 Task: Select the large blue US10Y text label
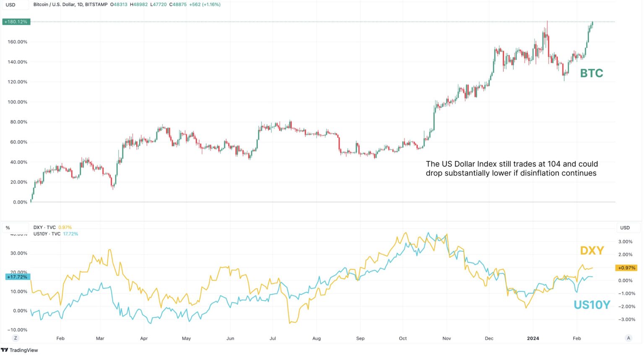point(592,305)
